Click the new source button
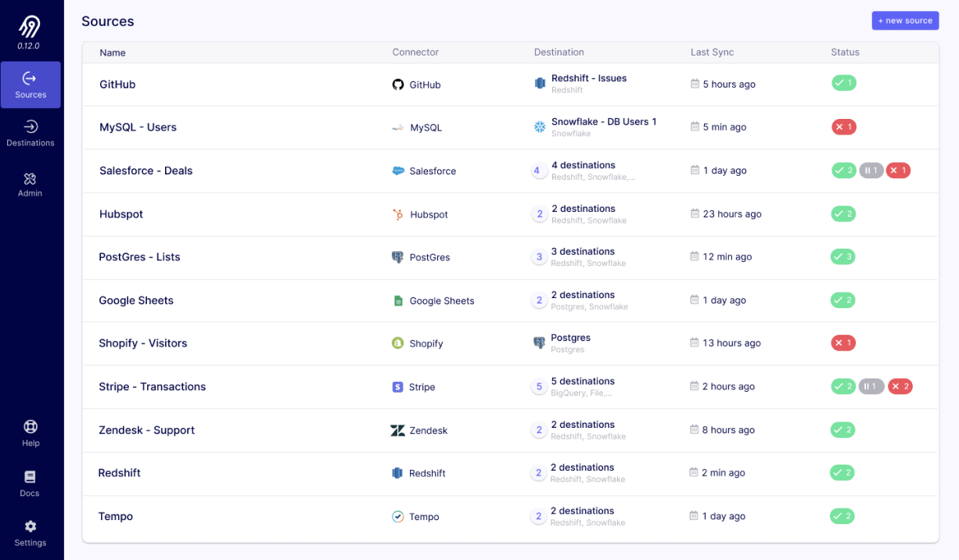 [905, 20]
